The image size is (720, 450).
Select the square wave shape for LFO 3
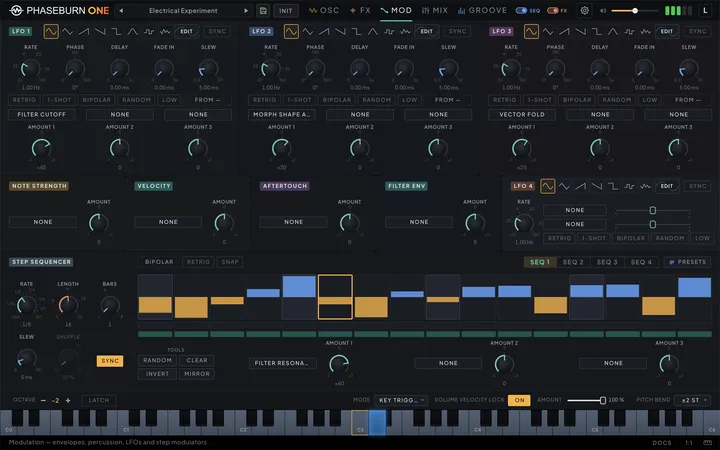(596, 32)
